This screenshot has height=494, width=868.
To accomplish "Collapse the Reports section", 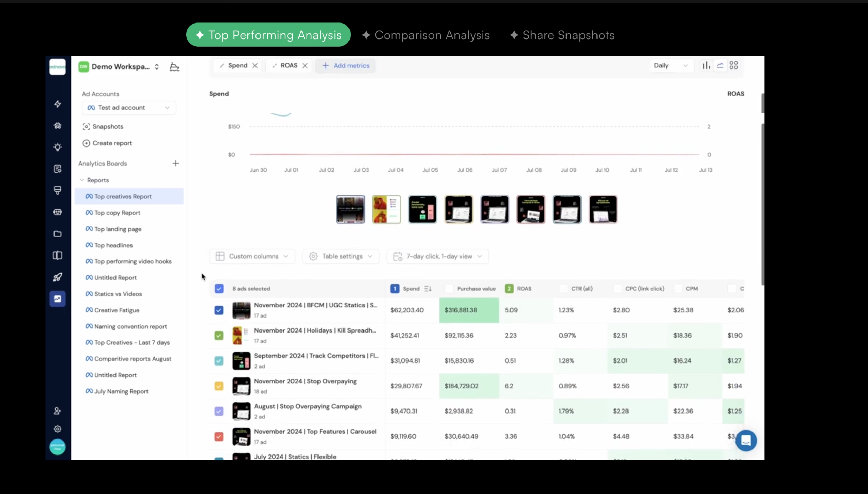I will [82, 180].
